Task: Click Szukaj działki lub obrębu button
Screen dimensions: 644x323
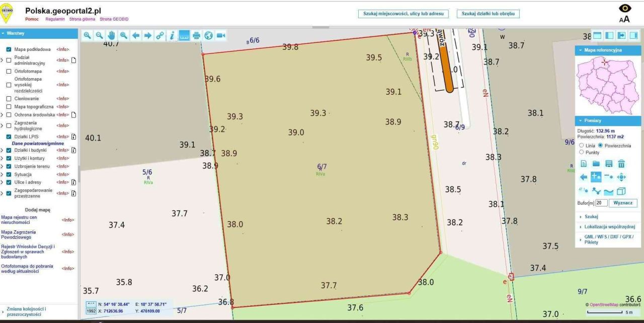Action: pyautogui.click(x=488, y=14)
